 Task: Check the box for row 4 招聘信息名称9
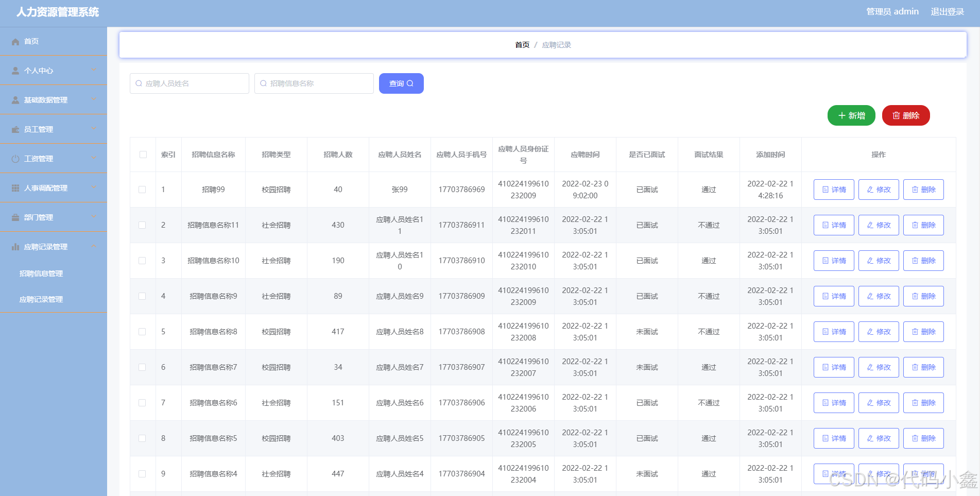[142, 296]
